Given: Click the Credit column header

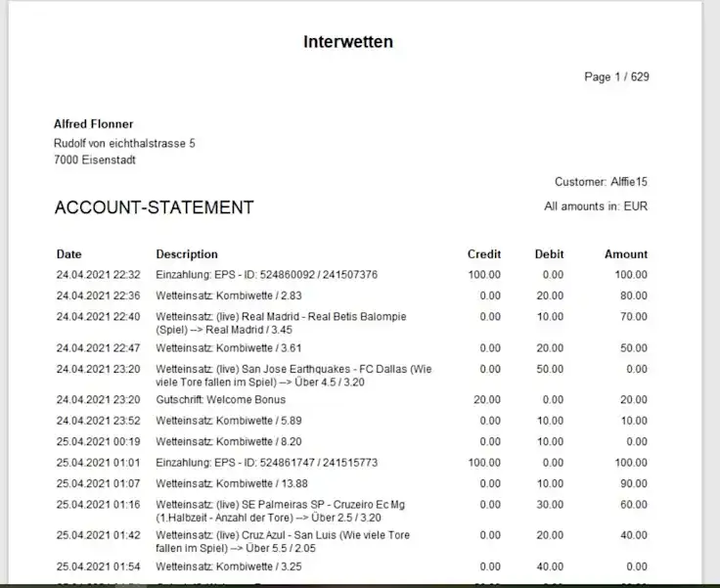Looking at the screenshot, I should (x=483, y=254).
